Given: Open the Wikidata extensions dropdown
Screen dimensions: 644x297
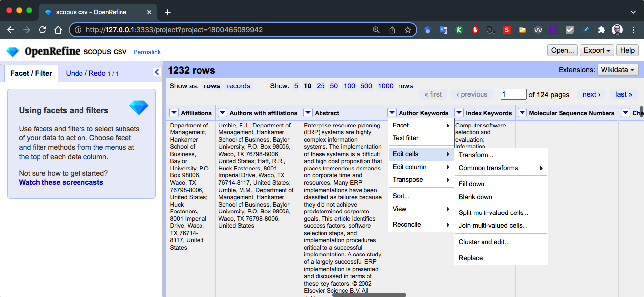Looking at the screenshot, I should [617, 70].
